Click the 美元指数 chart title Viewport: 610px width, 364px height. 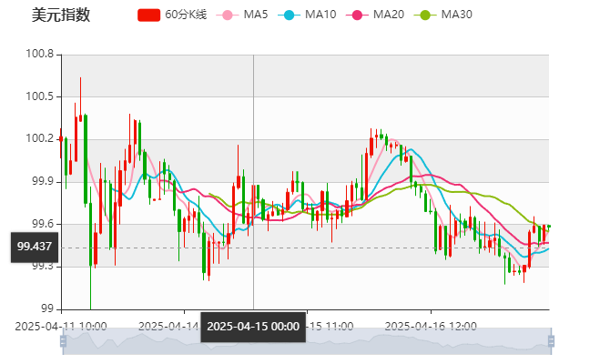60,15
